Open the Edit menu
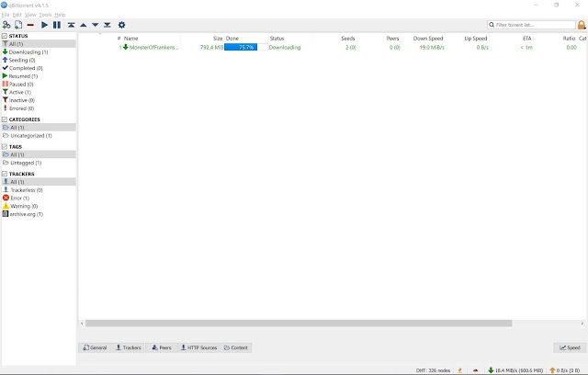Image resolution: width=588 pixels, height=375 pixels. (17, 15)
